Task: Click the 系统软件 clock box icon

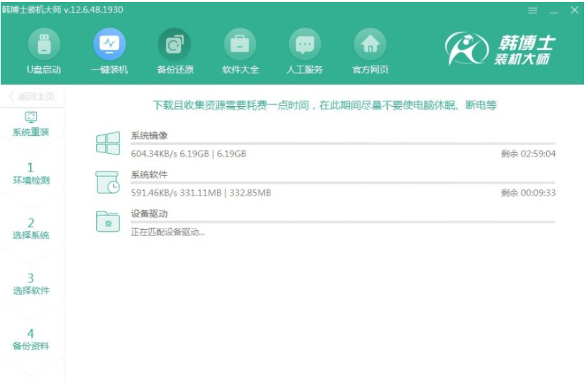Action: [x=108, y=182]
